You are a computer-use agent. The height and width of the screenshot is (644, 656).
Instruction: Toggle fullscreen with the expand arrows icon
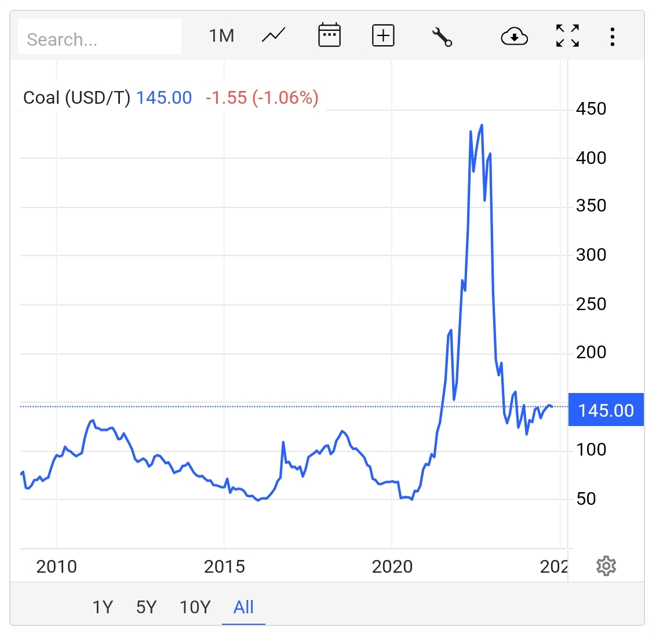567,36
